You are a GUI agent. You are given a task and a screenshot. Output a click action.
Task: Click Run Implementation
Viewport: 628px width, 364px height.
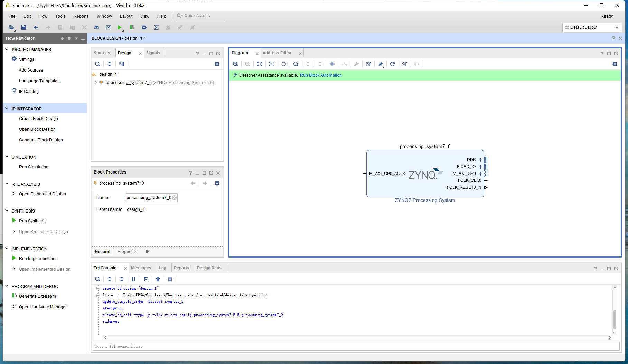38,259
